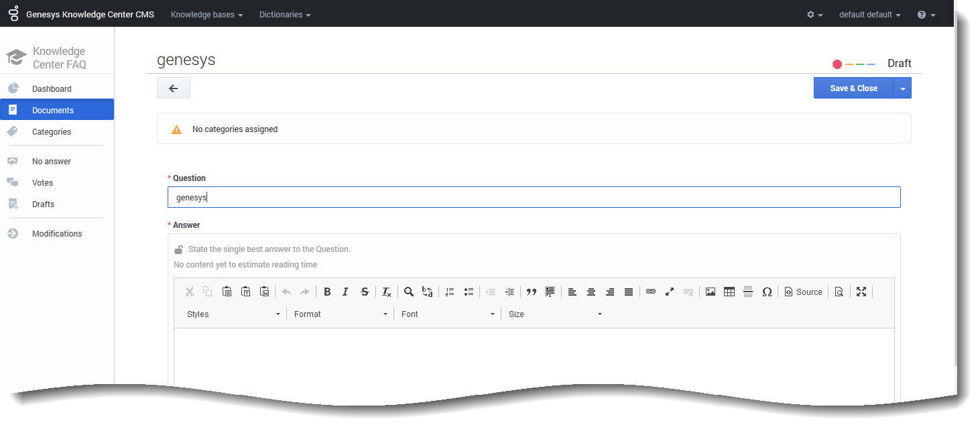Click the Save & Close button

pos(853,88)
